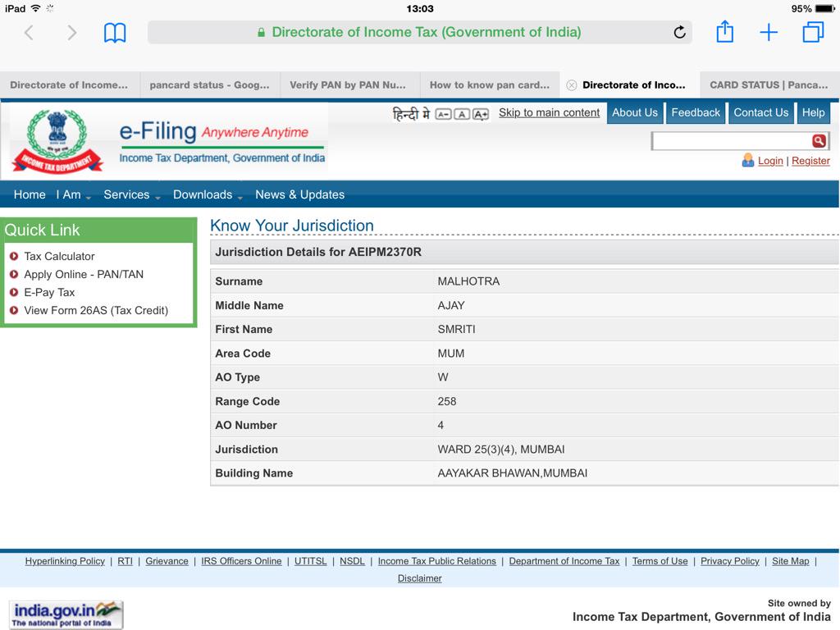Image resolution: width=840 pixels, height=630 pixels.
Task: Switch to first Directorate of Income tab
Action: (69, 85)
